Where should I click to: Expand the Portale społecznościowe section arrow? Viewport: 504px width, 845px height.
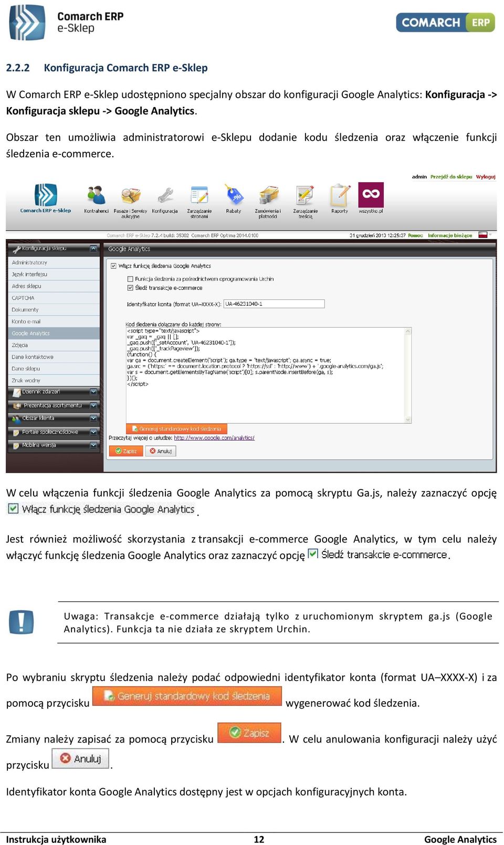(x=93, y=432)
